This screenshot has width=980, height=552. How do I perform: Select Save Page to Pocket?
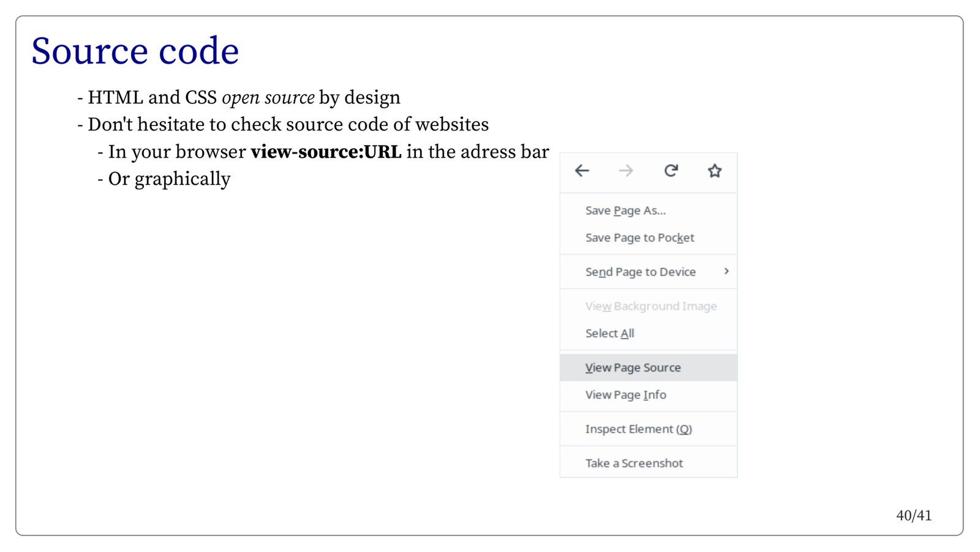tap(639, 237)
